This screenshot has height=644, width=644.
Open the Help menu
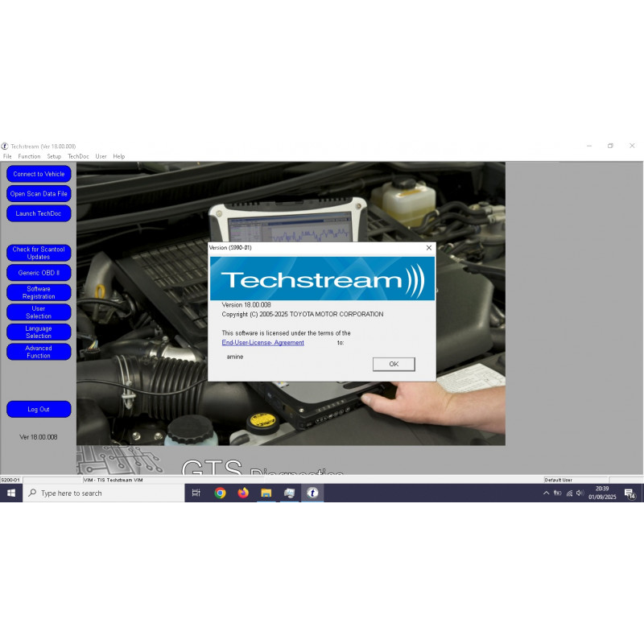pos(118,156)
